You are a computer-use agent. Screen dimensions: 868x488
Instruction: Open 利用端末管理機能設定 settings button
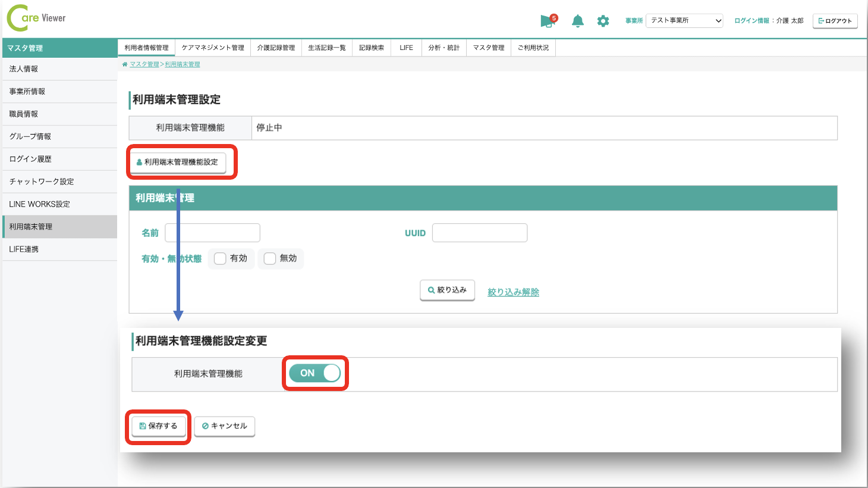pos(178,162)
